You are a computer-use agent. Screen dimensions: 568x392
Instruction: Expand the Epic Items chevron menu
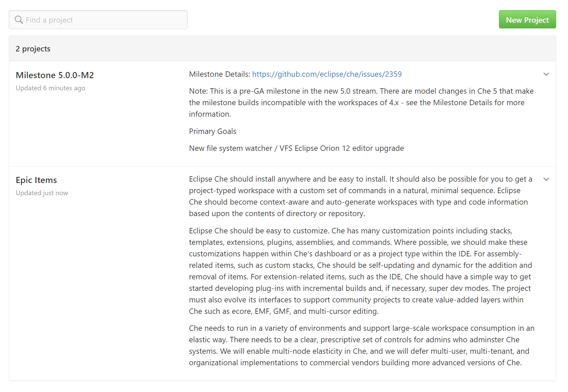pyautogui.click(x=546, y=179)
